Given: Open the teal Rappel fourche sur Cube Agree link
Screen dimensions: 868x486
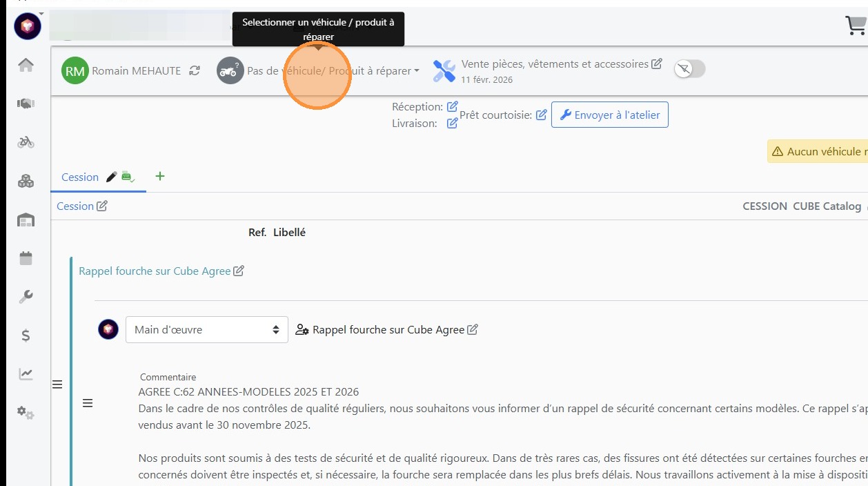Looking at the screenshot, I should pos(155,271).
